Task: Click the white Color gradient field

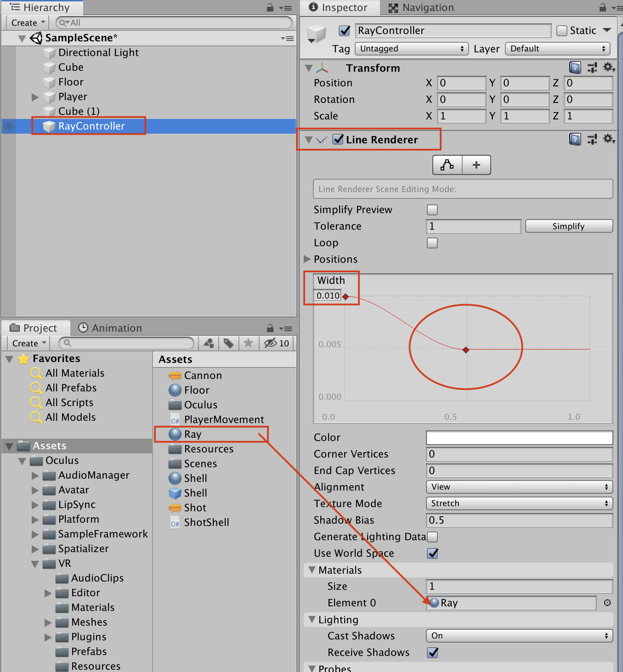Action: point(519,438)
